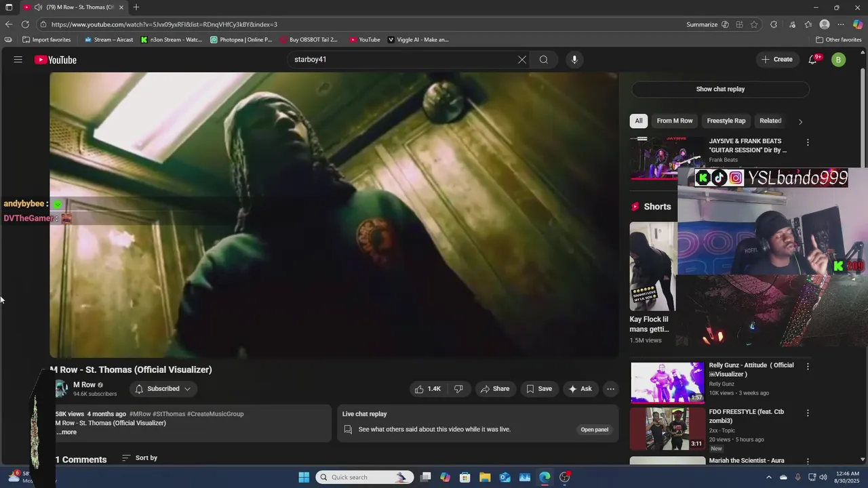
Task: Go back in the browser
Action: pyautogui.click(x=9, y=24)
